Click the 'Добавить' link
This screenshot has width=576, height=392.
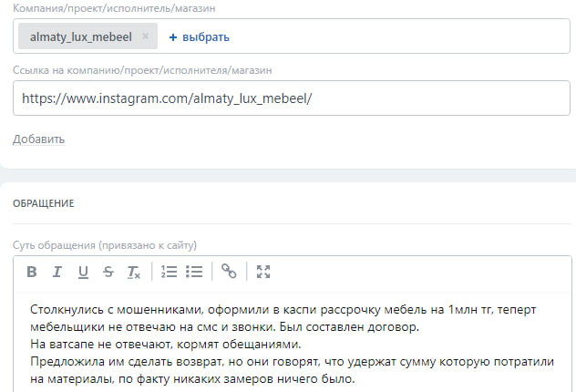[38, 139]
